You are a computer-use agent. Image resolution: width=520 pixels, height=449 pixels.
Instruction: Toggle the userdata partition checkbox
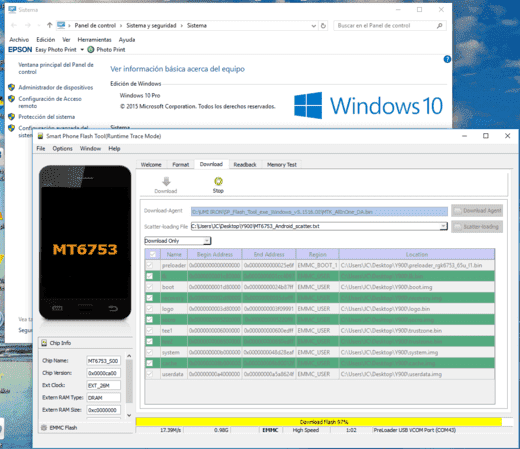pyautogui.click(x=150, y=374)
